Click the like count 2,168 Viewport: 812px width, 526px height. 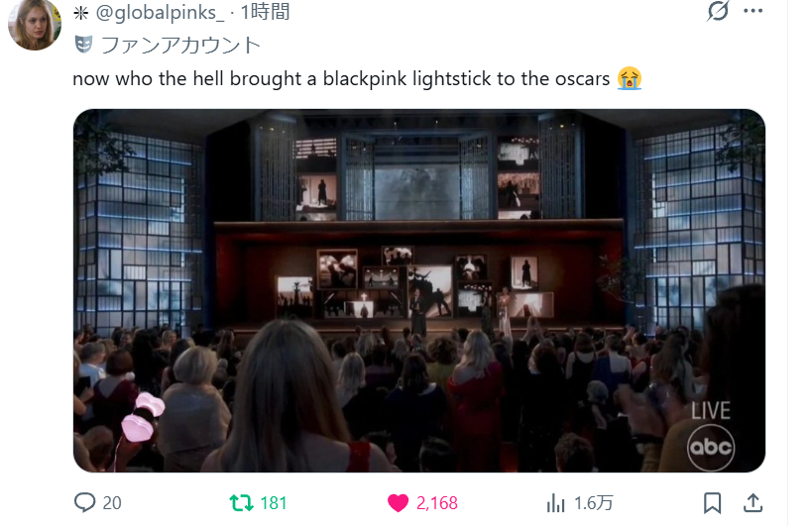coord(437,503)
